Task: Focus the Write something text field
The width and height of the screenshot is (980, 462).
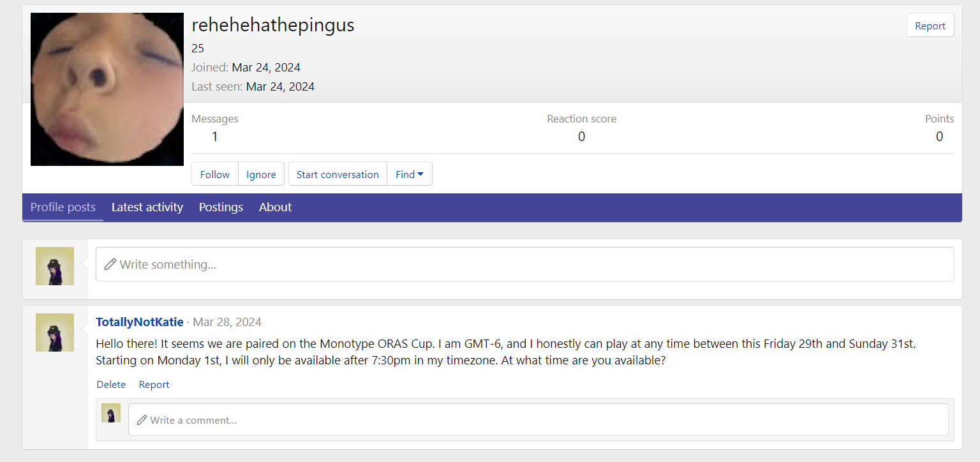Action: 523,264
